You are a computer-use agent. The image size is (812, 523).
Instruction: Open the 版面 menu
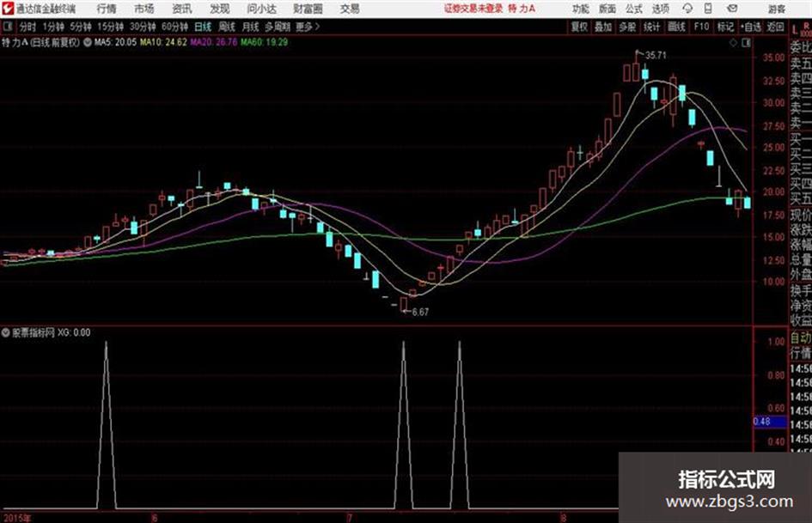[607, 9]
